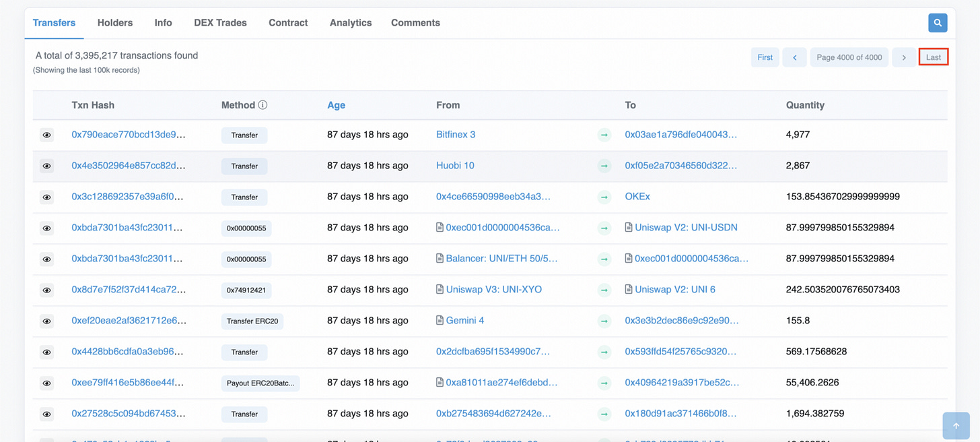
Task: Click contract icon beside Uniswap V3: UNI-XYO
Action: 440,290
